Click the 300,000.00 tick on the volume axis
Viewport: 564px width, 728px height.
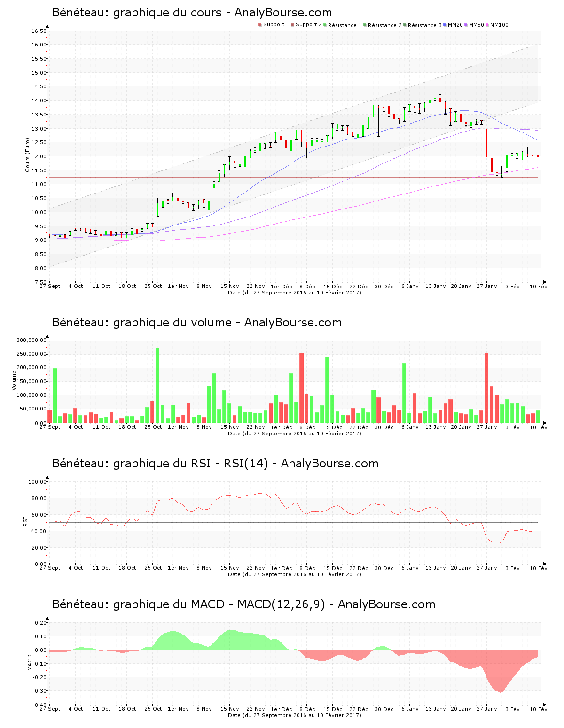click(x=31, y=340)
